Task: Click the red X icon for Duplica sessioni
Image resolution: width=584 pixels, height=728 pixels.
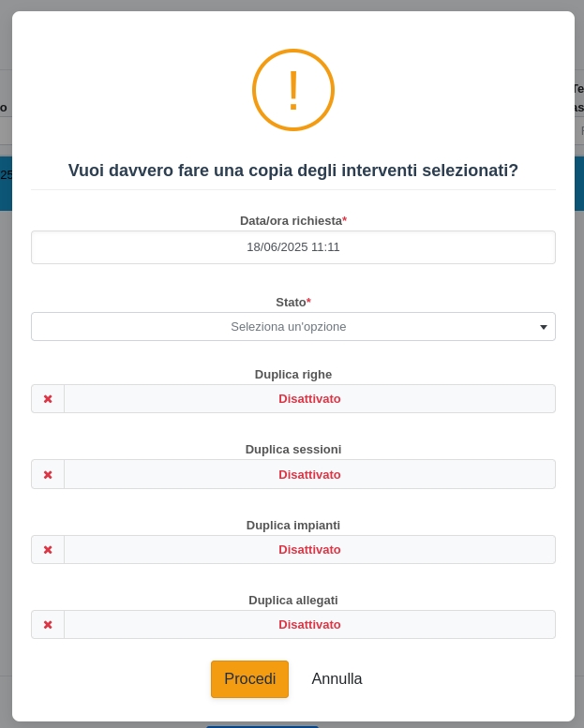Action: point(48,475)
